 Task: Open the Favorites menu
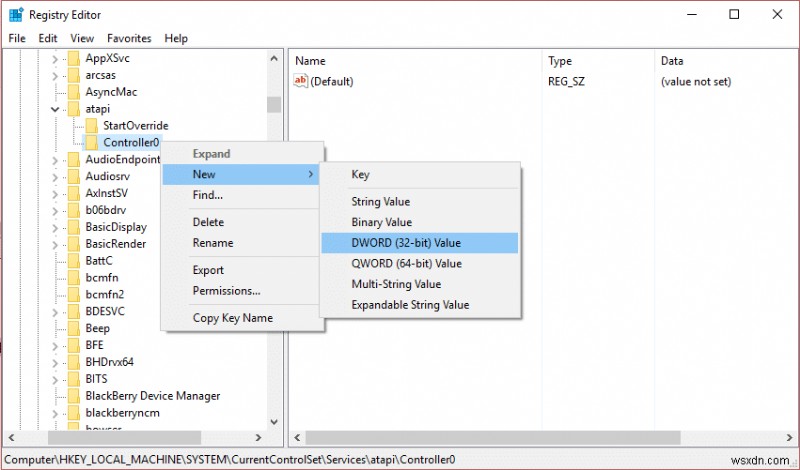pyautogui.click(x=129, y=38)
